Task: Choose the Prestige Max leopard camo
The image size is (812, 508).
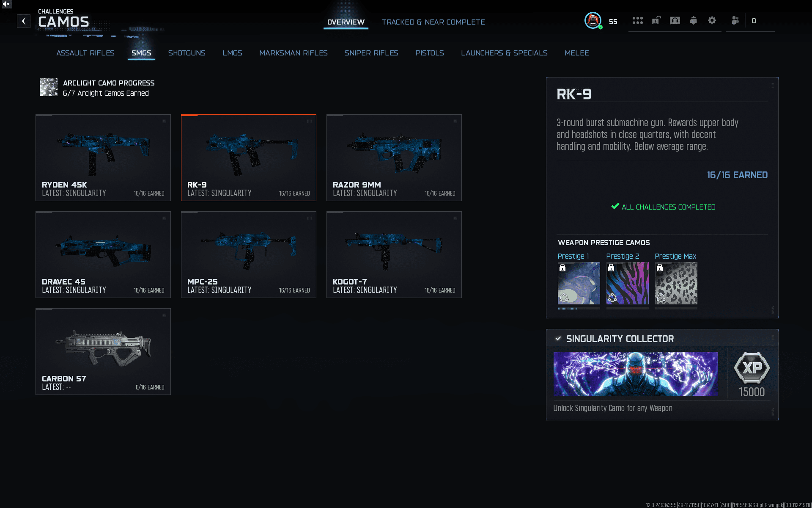Action: (x=676, y=283)
